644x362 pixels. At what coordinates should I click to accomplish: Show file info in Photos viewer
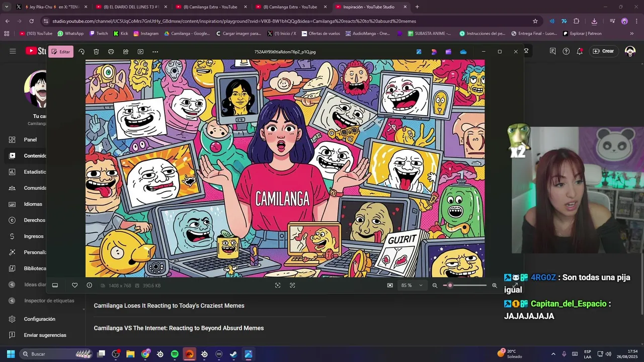click(x=89, y=285)
